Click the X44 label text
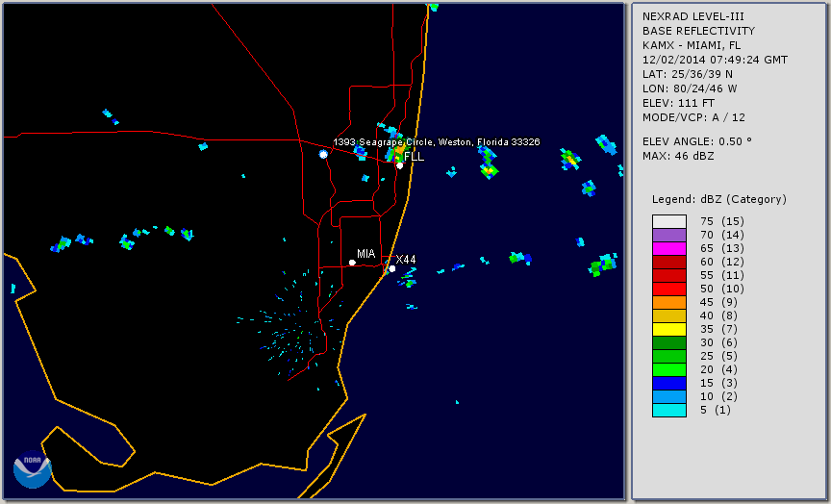This screenshot has height=504, width=831. [x=406, y=260]
